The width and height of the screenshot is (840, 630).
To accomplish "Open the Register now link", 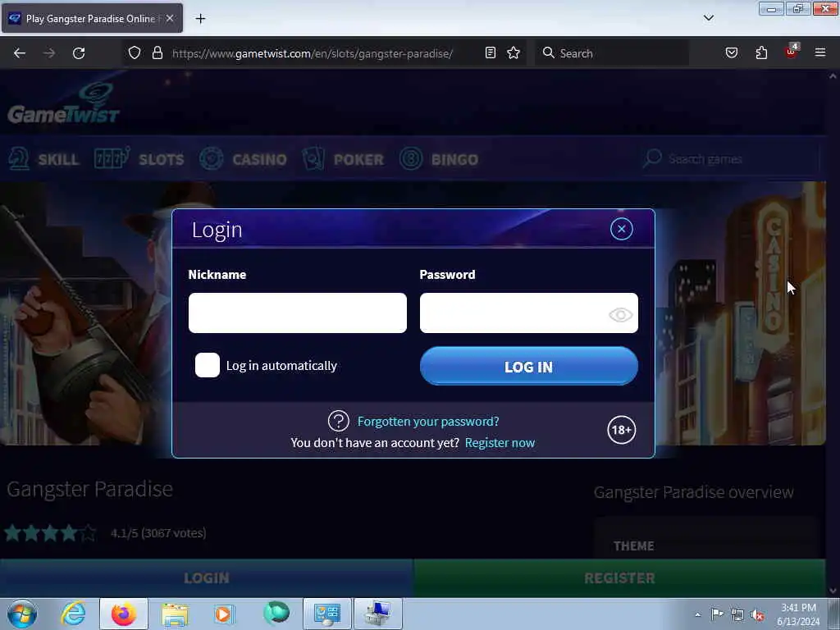I will coord(500,442).
